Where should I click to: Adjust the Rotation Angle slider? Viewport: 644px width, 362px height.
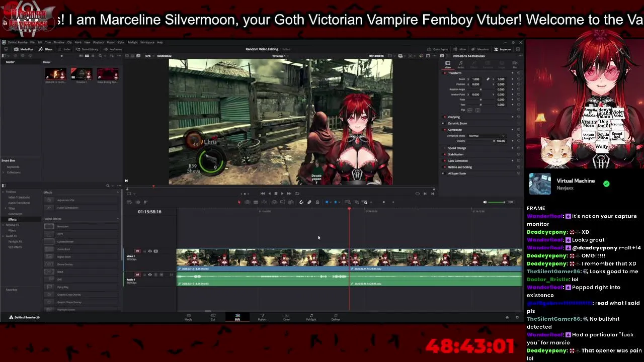click(x=480, y=89)
